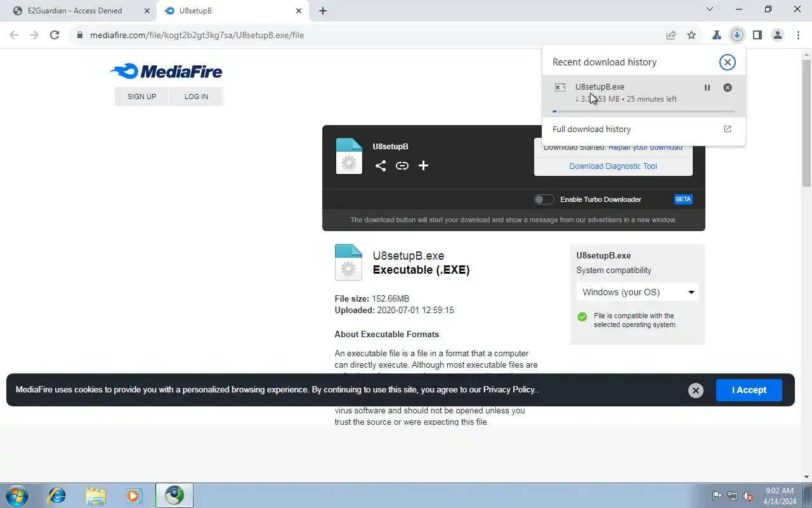
Task: Click the external-link icon beside Full download history
Action: coord(728,129)
